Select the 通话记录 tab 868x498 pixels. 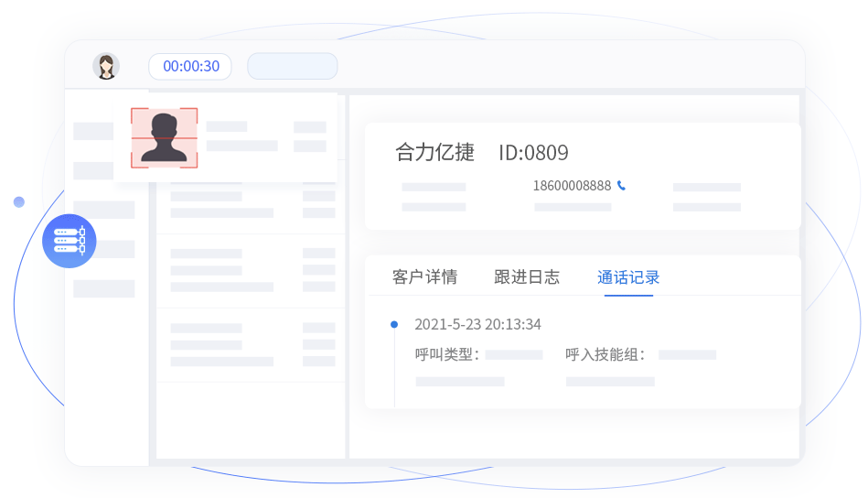point(628,277)
